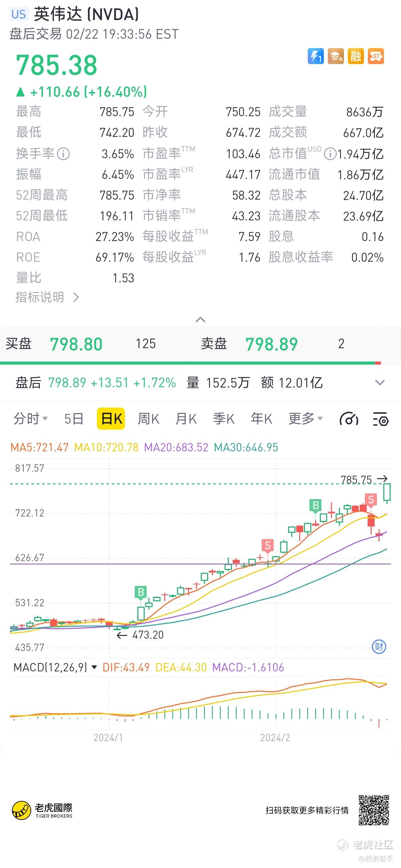The width and height of the screenshot is (401, 868).
Task: Open the speed gauge chart indicator icon
Action: click(349, 419)
